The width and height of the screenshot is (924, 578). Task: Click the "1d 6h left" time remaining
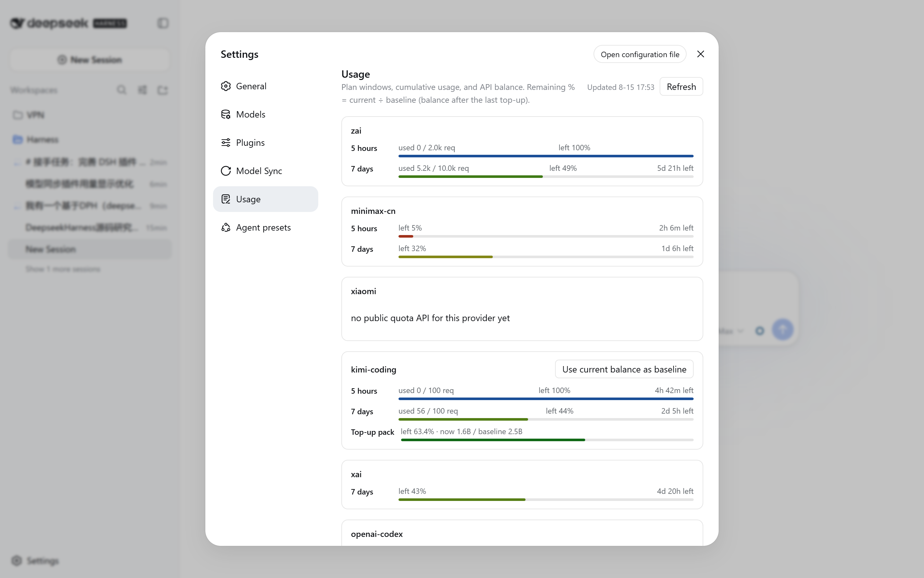[x=677, y=249]
